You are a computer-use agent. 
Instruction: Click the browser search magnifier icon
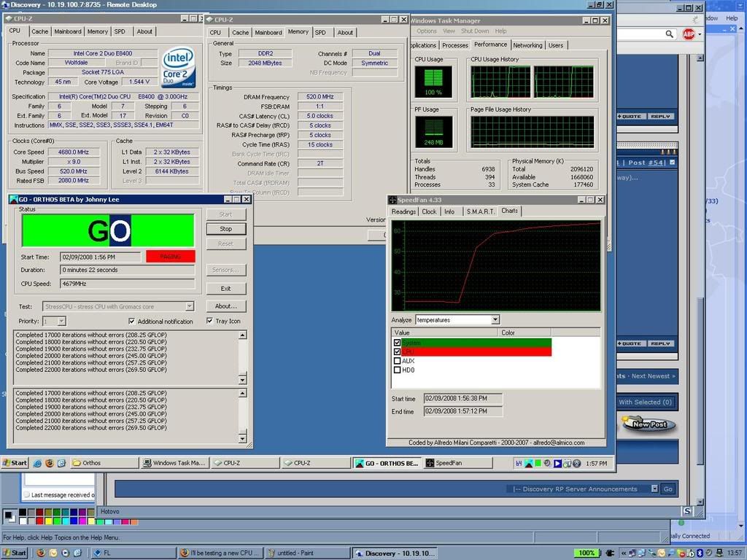[670, 34]
